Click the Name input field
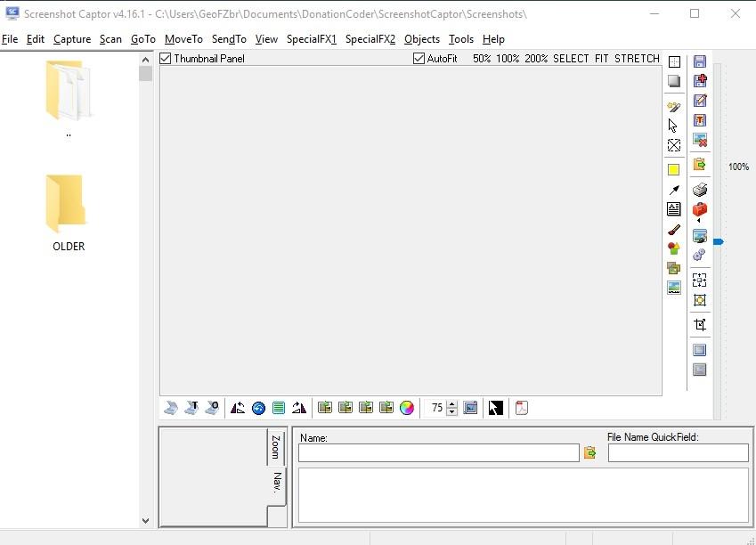The height and width of the screenshot is (545, 756). pyautogui.click(x=439, y=453)
